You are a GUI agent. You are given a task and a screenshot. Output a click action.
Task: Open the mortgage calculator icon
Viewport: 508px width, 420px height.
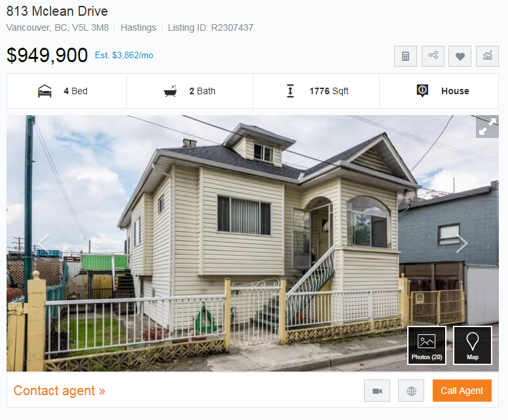tap(405, 56)
